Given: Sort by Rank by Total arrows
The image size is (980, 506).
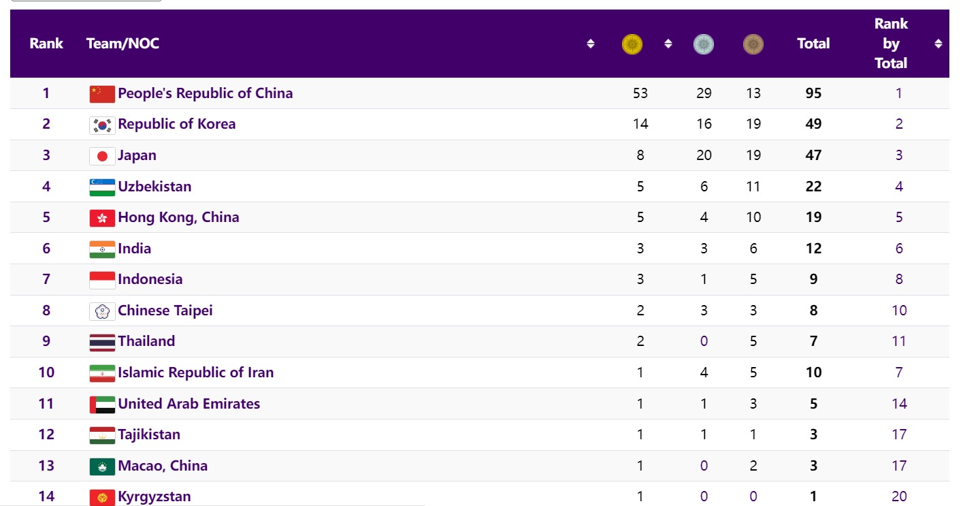Looking at the screenshot, I should 938,44.
